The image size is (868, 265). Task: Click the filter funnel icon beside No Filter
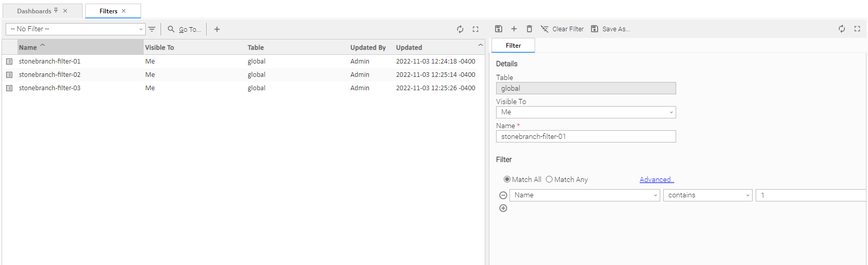tap(152, 29)
